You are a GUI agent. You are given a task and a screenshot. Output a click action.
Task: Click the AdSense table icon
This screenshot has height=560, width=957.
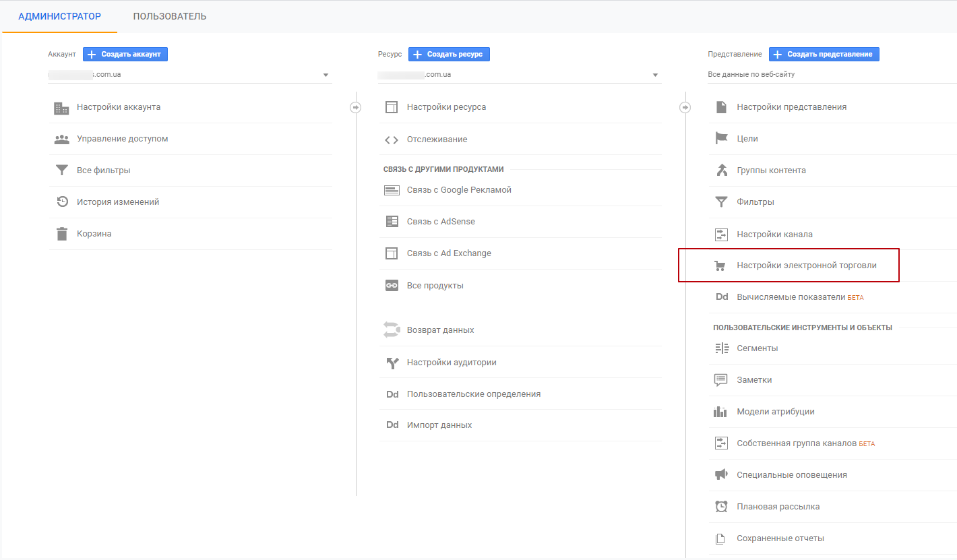[392, 222]
